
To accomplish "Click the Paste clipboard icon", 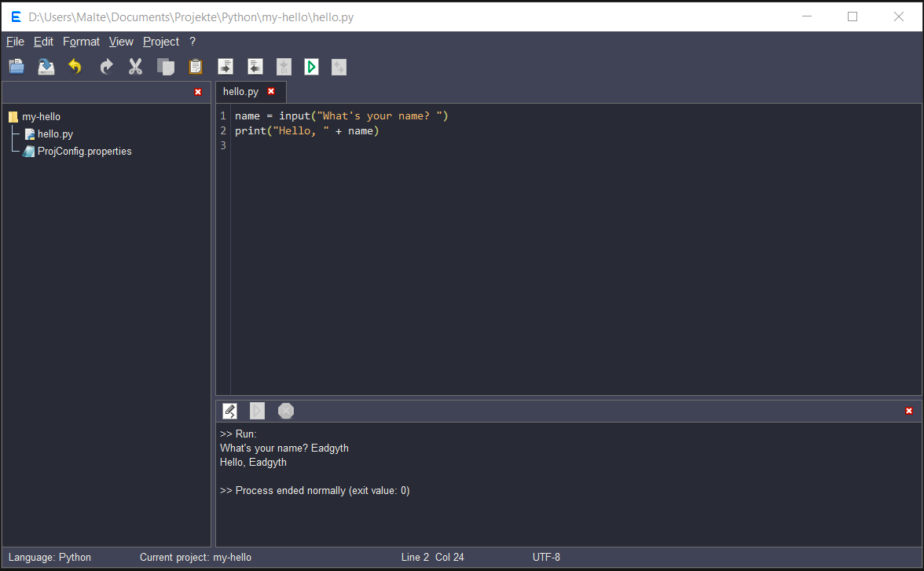I will (196, 67).
